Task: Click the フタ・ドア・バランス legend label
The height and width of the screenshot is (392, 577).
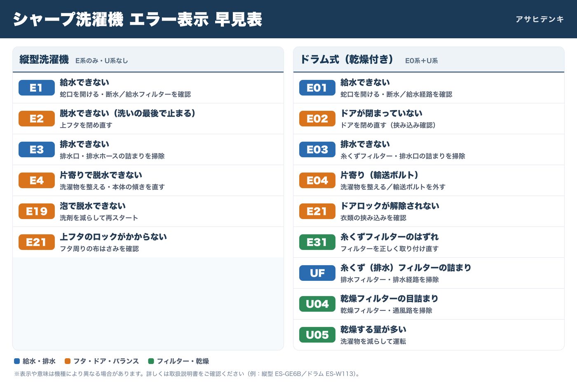Action: 106,361
